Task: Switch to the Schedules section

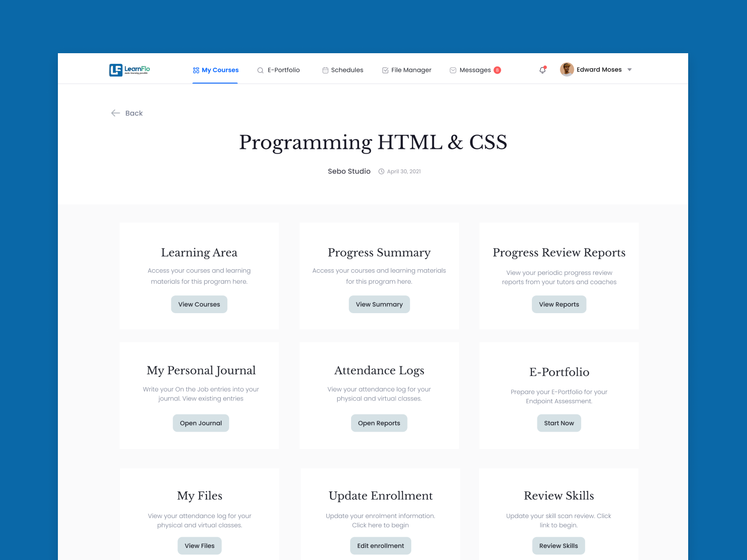Action: click(x=346, y=70)
